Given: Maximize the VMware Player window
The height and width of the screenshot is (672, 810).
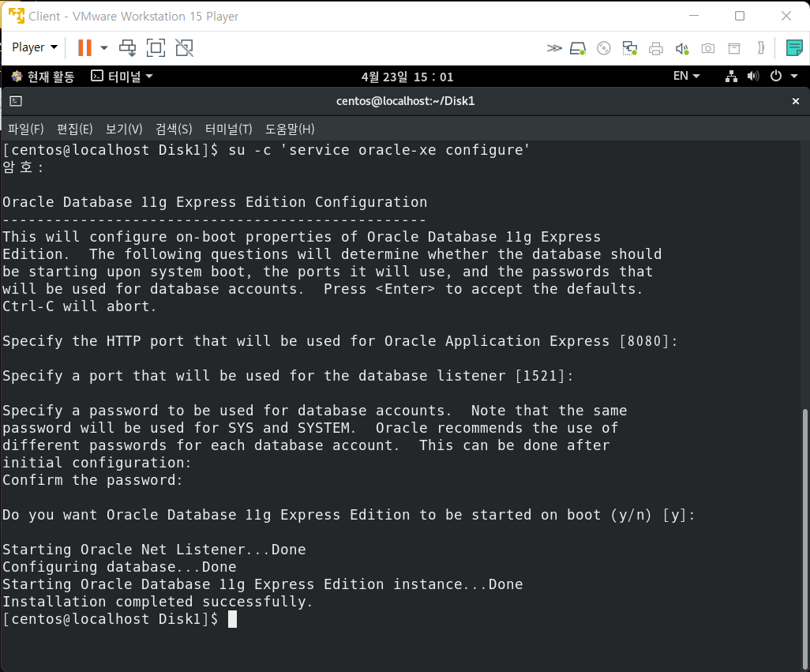Looking at the screenshot, I should tap(740, 16).
